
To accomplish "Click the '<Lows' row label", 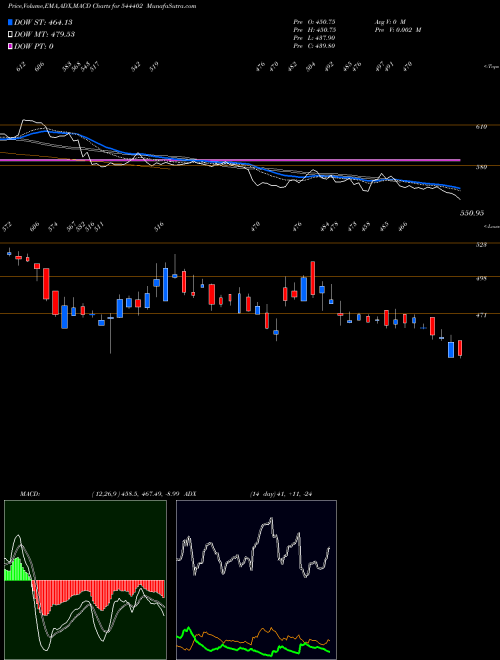I will click(491, 226).
